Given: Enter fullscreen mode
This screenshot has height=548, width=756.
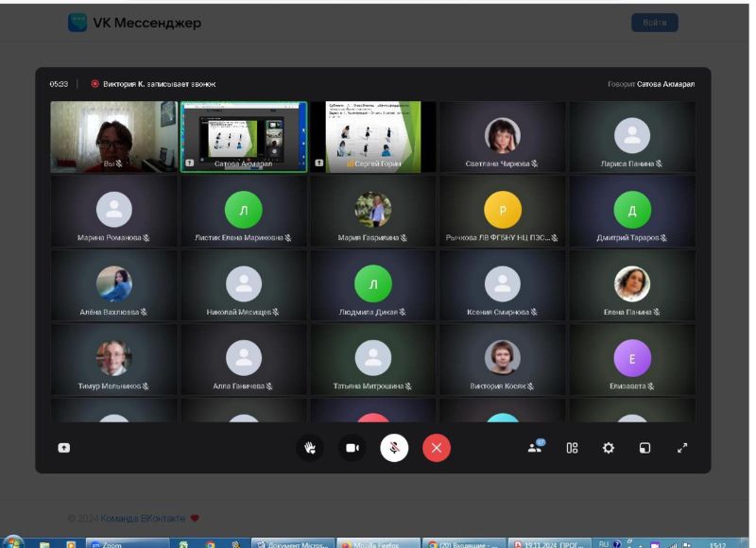Looking at the screenshot, I should (682, 448).
